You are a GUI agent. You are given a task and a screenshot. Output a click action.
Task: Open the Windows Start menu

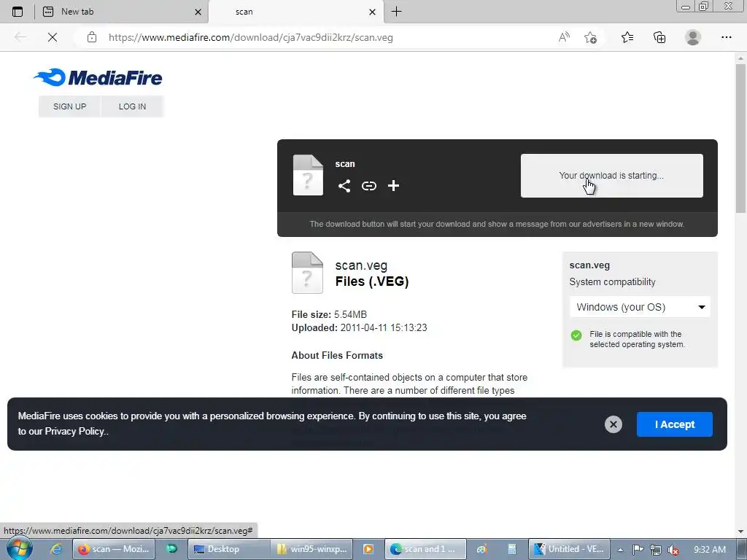coord(19,549)
